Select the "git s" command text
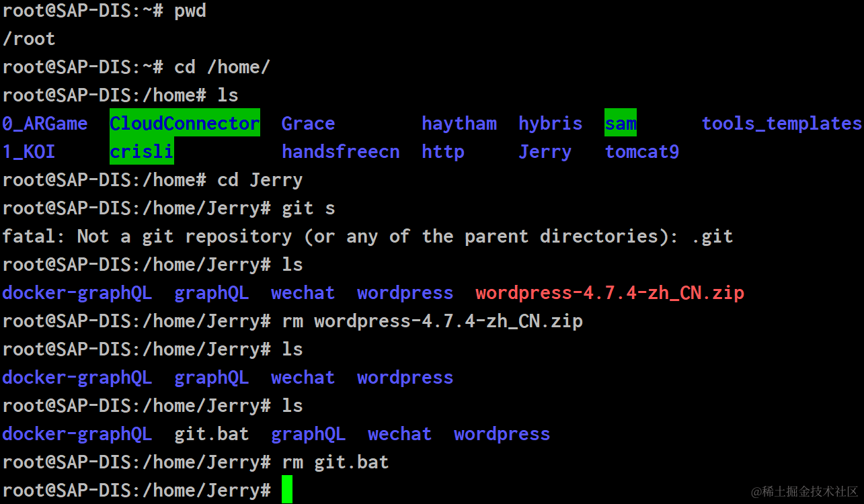 pos(309,208)
